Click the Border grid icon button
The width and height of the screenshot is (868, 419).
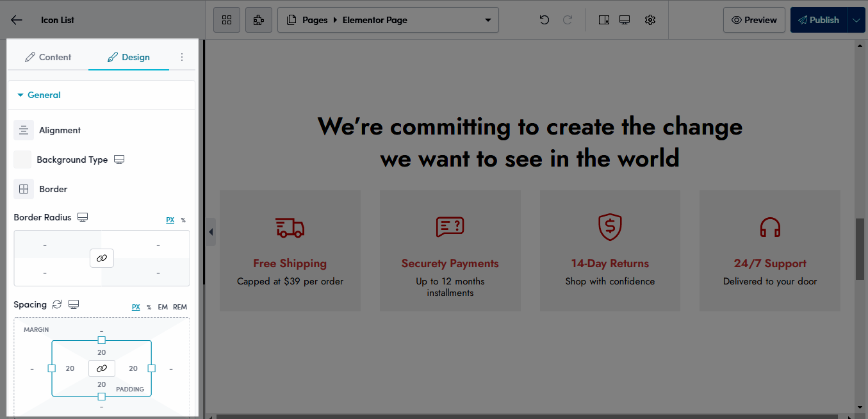[x=24, y=189]
